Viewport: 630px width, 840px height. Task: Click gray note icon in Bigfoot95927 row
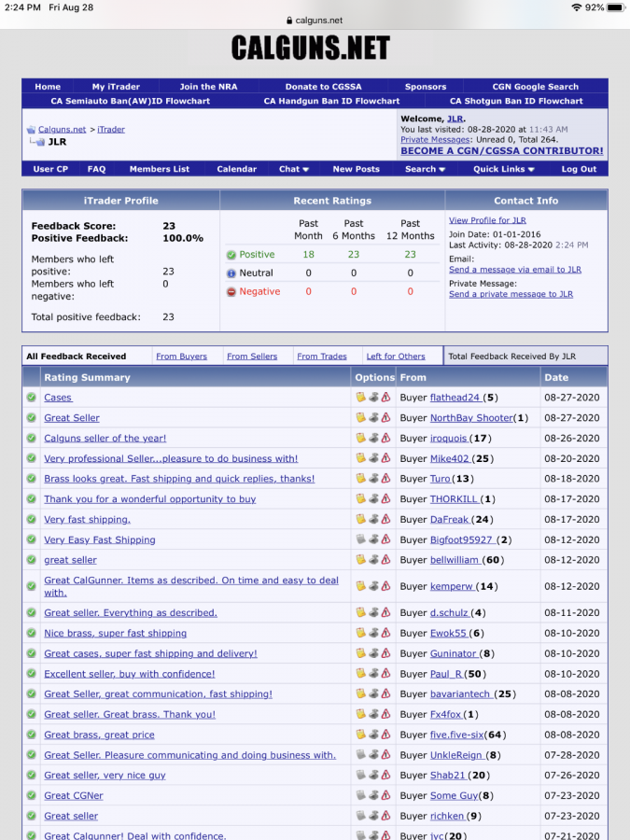[x=360, y=539]
